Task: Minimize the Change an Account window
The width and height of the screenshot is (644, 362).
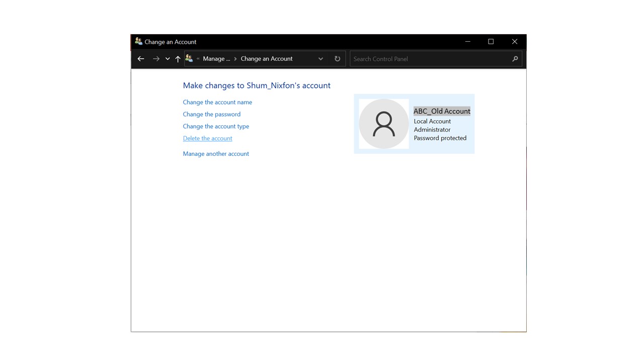Action: tap(467, 42)
